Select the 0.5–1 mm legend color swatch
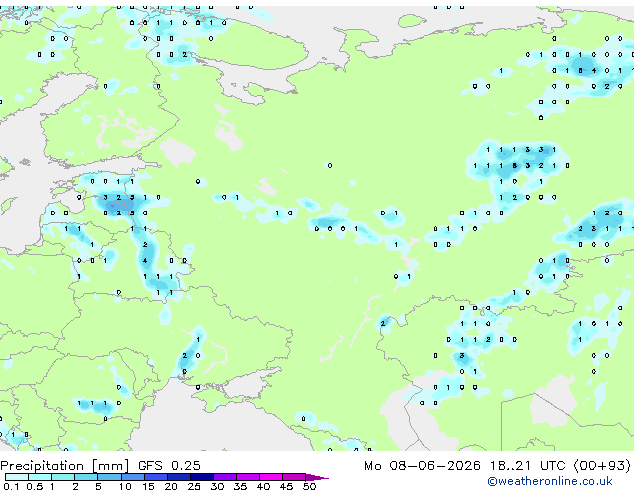 point(40,477)
